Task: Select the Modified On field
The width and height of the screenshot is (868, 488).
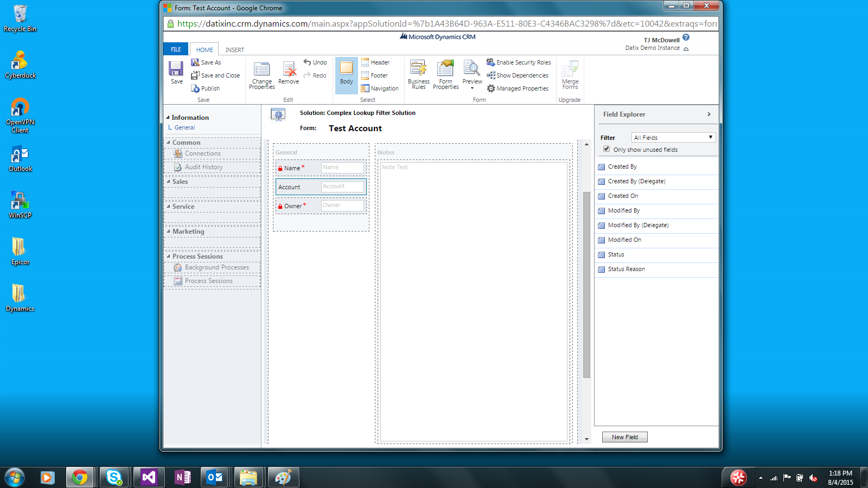Action: 656,240
